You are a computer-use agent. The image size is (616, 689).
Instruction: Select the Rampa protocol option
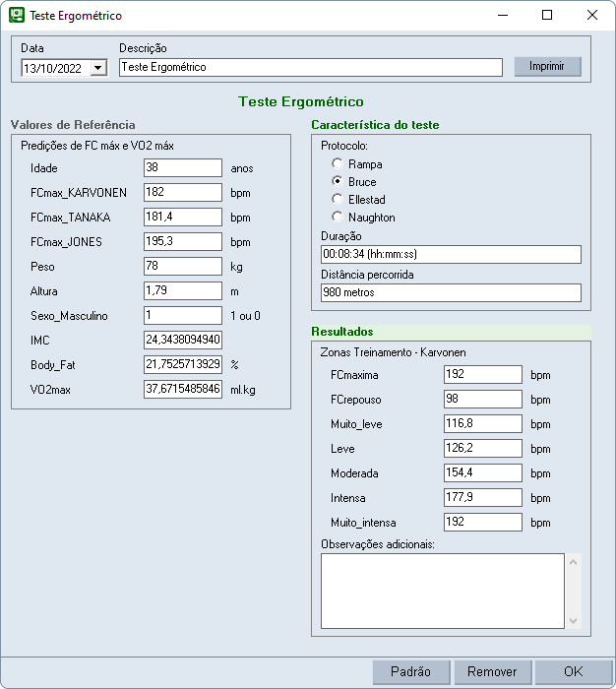point(339,164)
